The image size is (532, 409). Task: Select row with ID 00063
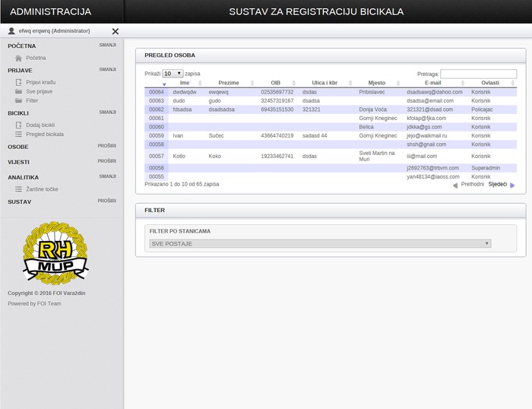(x=331, y=101)
